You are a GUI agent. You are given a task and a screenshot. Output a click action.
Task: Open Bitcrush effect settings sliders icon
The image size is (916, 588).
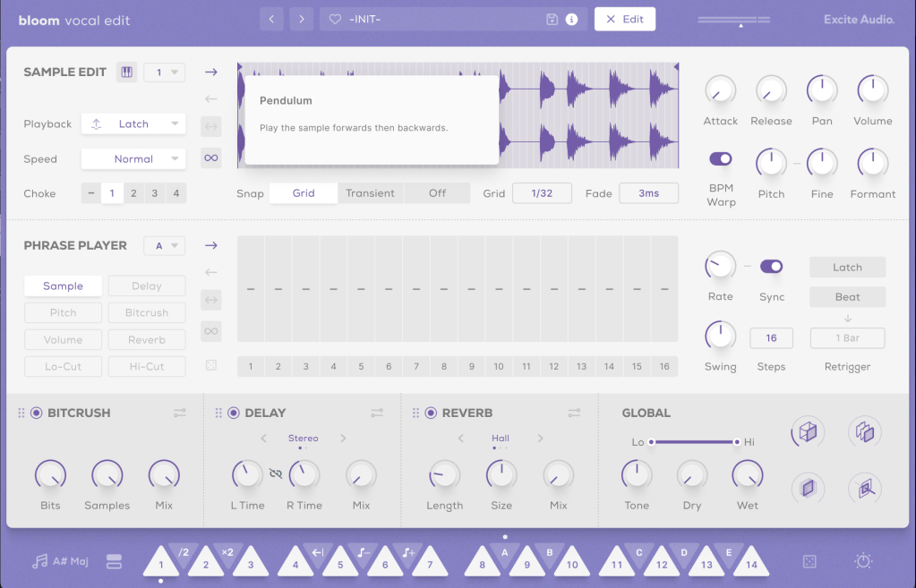pyautogui.click(x=180, y=413)
